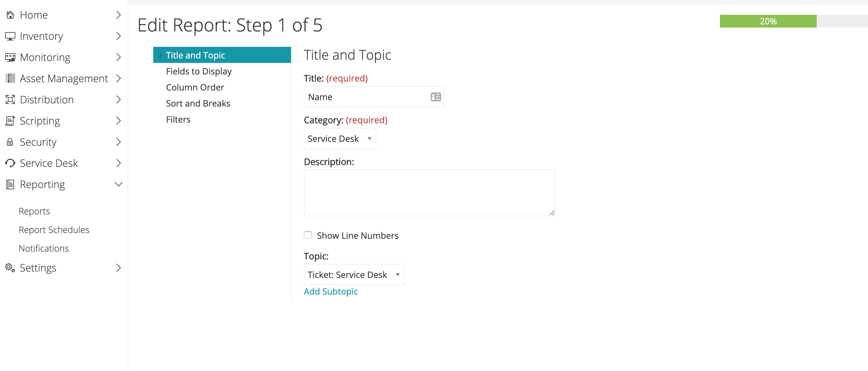This screenshot has width=868, height=371.
Task: Click the Home house icon
Action: (x=10, y=15)
